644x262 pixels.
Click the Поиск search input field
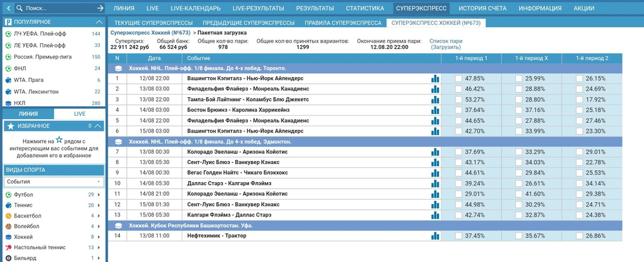(x=59, y=8)
